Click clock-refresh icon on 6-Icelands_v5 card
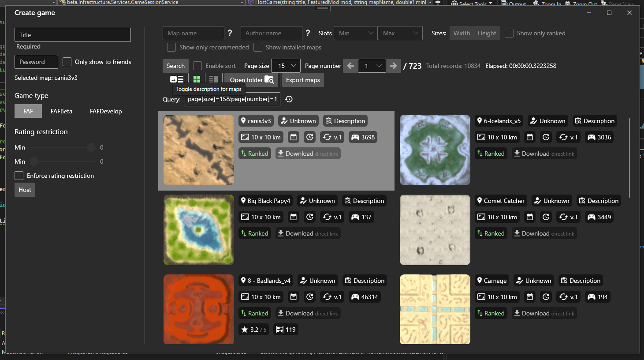The height and width of the screenshot is (360, 644). [x=546, y=137]
